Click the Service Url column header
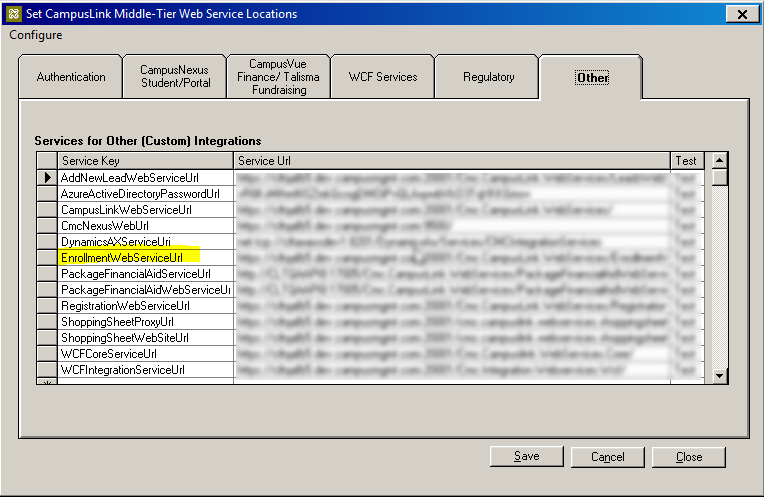The image size is (764, 497). coord(451,161)
